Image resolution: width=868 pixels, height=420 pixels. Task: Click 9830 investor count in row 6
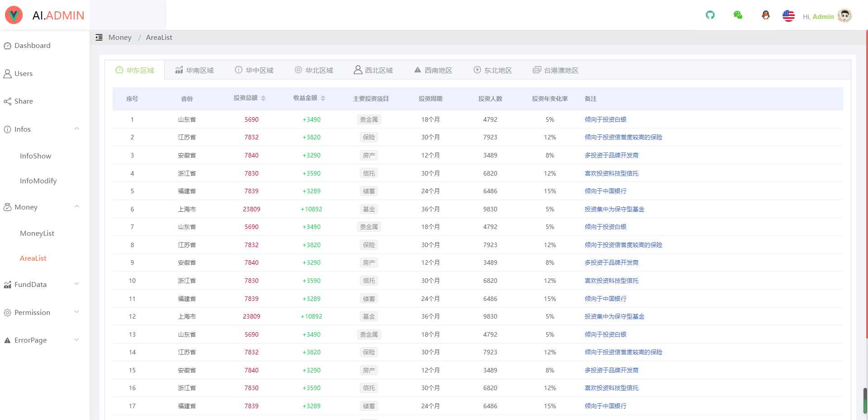click(490, 209)
